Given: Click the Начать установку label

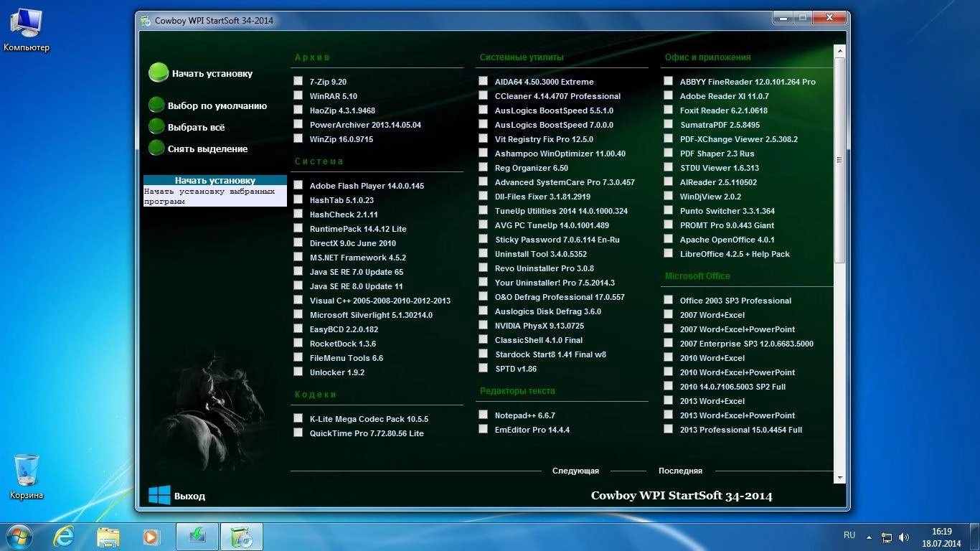Looking at the screenshot, I should tap(212, 73).
